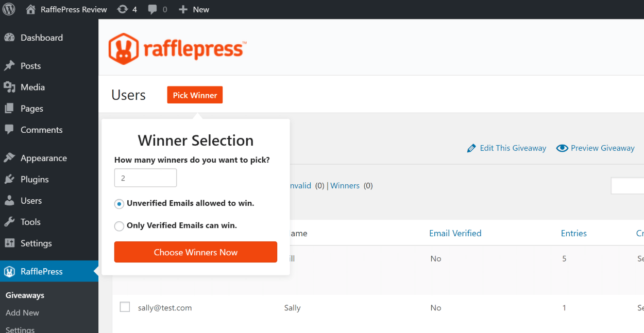This screenshot has height=333, width=644.
Task: Click the pencil icon by Edit This Giveaway
Action: [x=471, y=148]
